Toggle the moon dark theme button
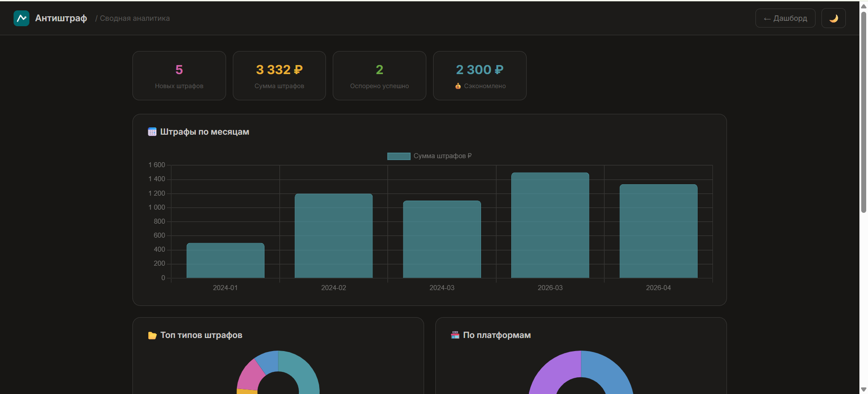Image resolution: width=868 pixels, height=394 pixels. tap(833, 19)
